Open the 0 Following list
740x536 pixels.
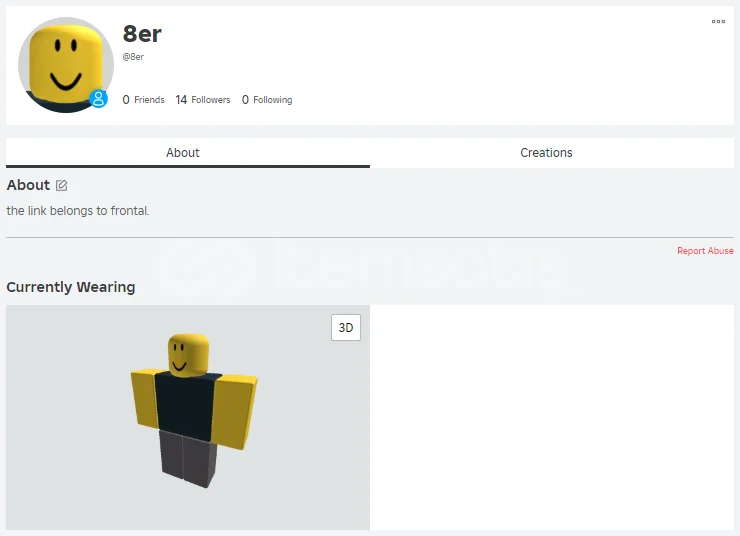(x=267, y=100)
